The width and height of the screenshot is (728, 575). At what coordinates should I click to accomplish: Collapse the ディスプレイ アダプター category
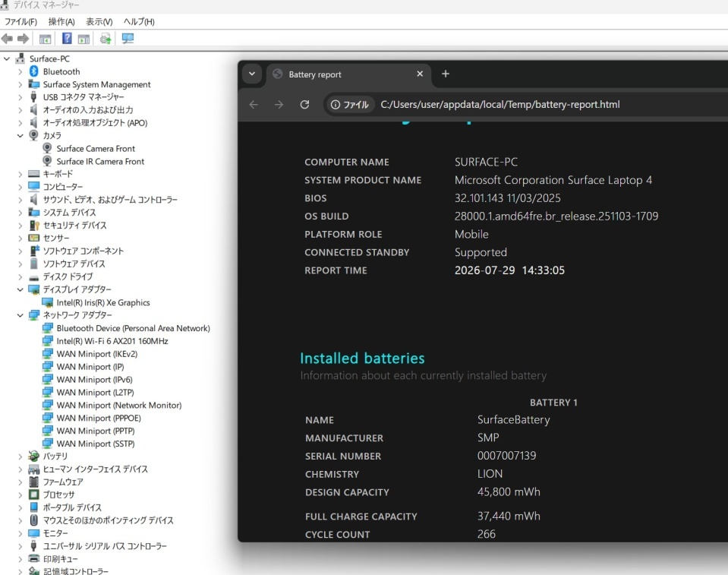20,289
